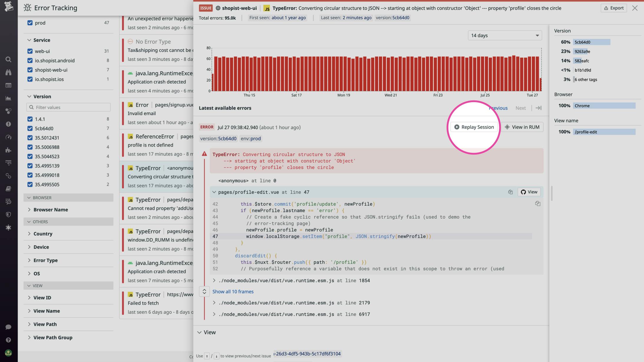
Task: Click the Replay Session button
Action: [x=474, y=127]
